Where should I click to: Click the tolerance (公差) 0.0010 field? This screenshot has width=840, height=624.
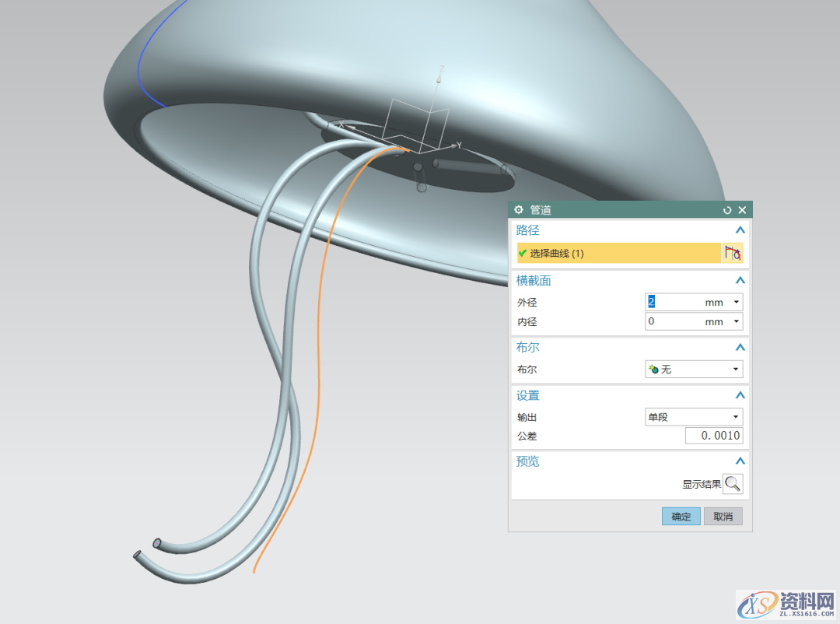click(x=713, y=436)
